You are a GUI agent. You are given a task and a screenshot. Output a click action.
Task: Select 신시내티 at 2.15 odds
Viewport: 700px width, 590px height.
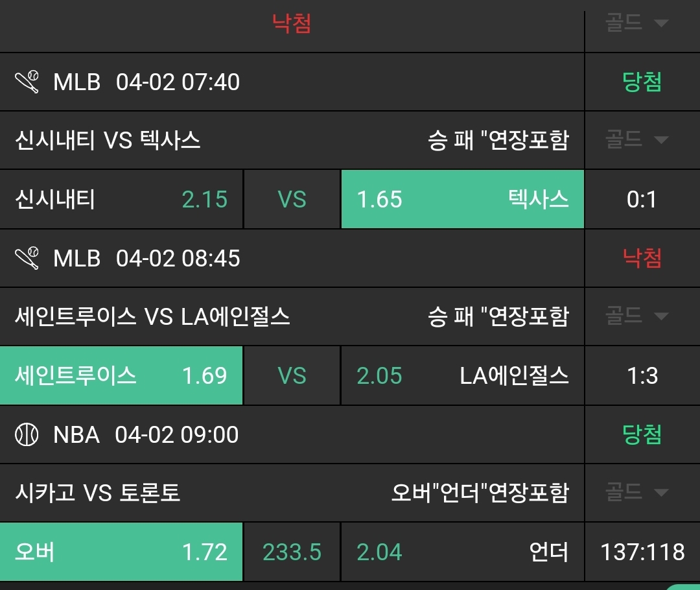[x=121, y=199]
